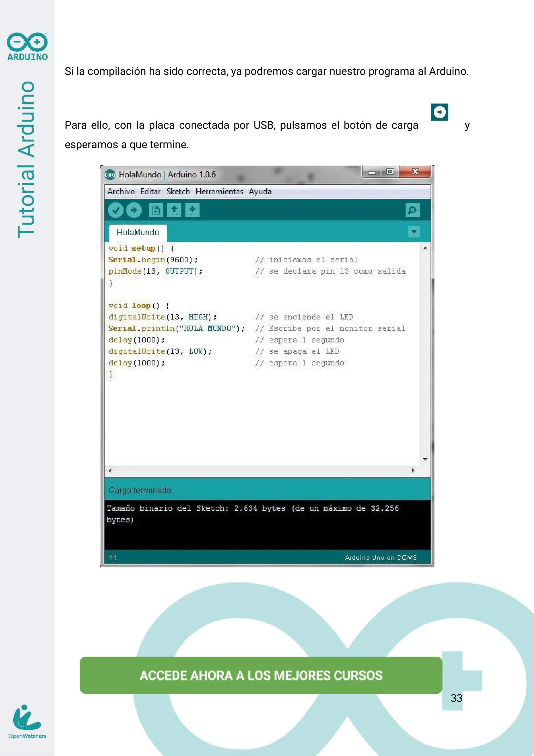This screenshot has width=534, height=756.
Task: Click the page number 33
Action: tap(456, 698)
